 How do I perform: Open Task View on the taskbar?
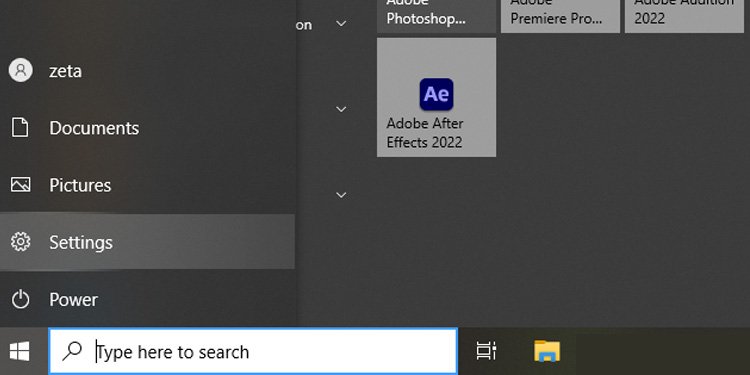(486, 352)
